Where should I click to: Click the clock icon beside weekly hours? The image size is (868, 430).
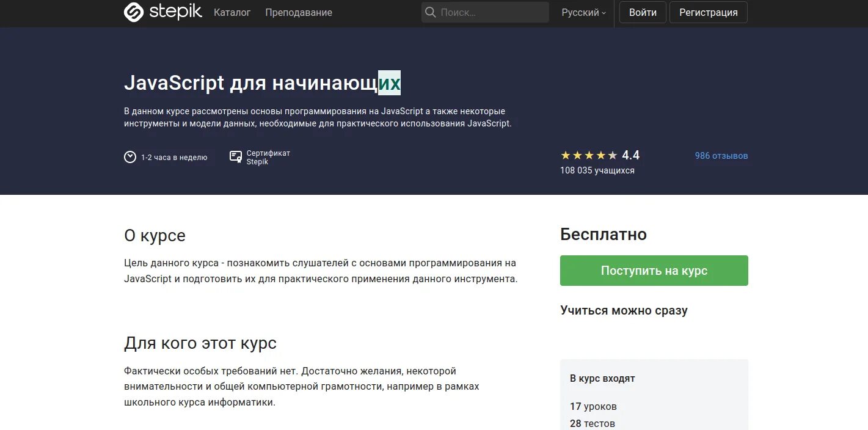click(x=129, y=157)
